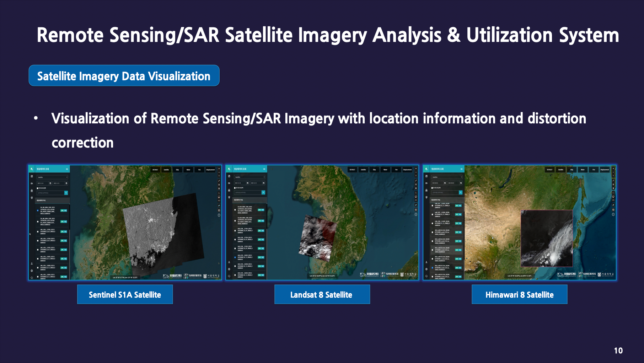Select grid icon in Landsat 8 map toolbar

(x=416, y=185)
